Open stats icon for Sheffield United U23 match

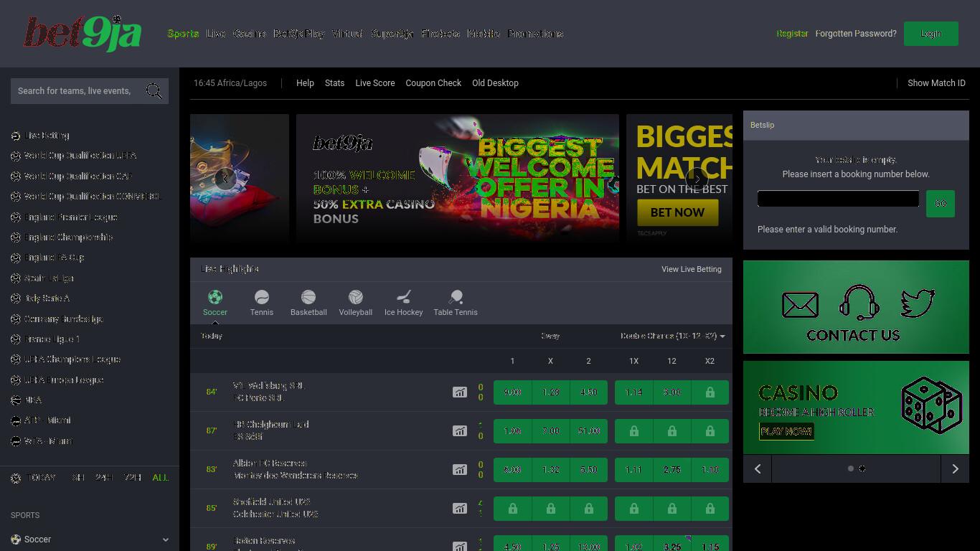[460, 509]
